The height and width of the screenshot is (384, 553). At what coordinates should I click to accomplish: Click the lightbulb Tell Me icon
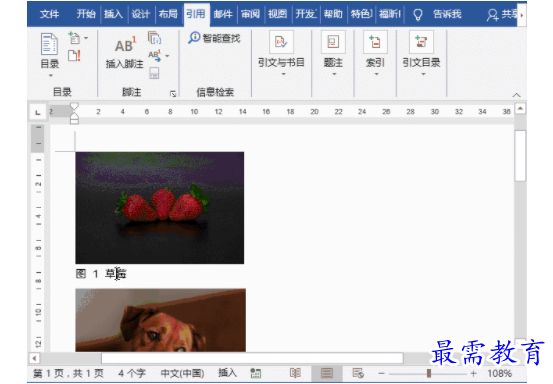(418, 15)
